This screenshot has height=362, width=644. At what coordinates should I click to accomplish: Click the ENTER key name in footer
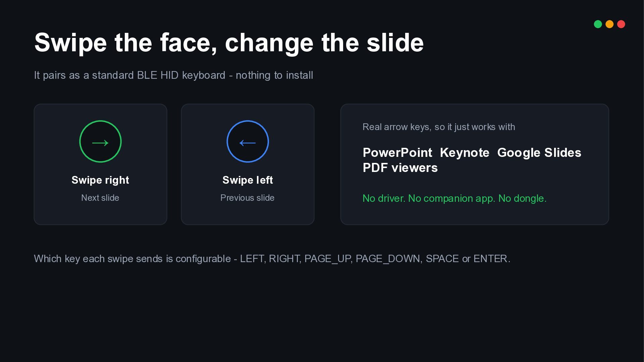point(490,259)
